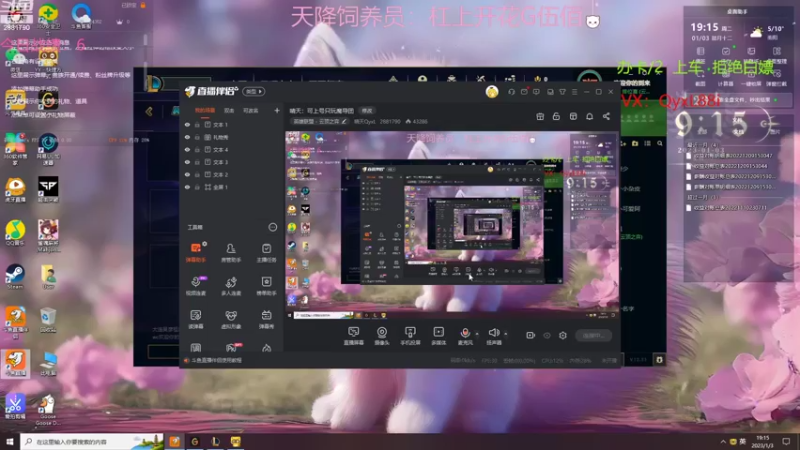The height and width of the screenshot is (450, 800).
Task: Add 直播屏幕 screen capture source
Action: click(x=354, y=336)
